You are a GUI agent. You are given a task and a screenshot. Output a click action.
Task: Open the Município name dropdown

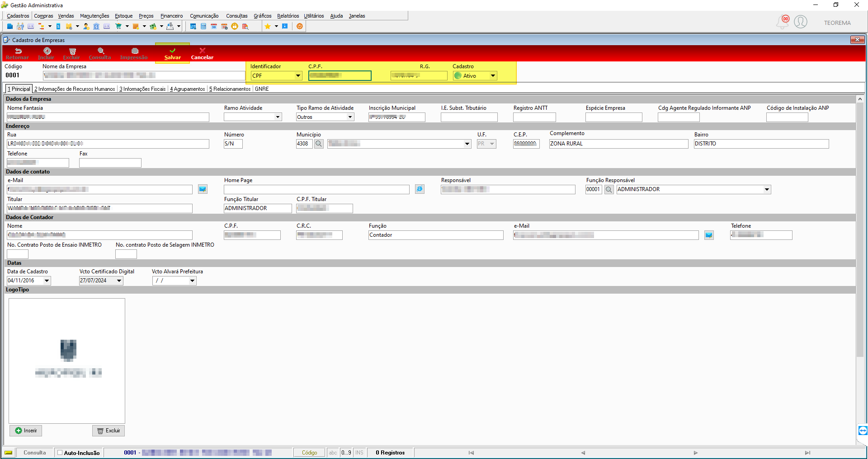[x=467, y=144]
